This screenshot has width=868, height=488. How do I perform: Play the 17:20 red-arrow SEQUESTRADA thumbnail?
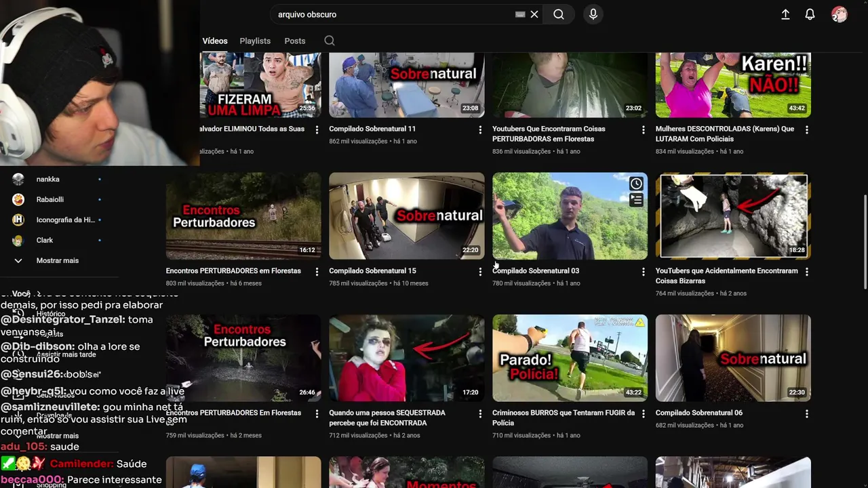click(x=407, y=358)
